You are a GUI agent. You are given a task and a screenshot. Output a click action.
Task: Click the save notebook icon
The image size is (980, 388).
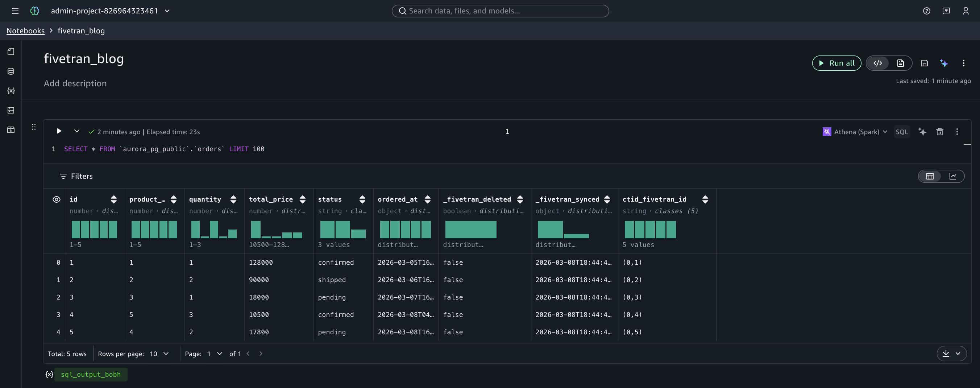click(925, 63)
